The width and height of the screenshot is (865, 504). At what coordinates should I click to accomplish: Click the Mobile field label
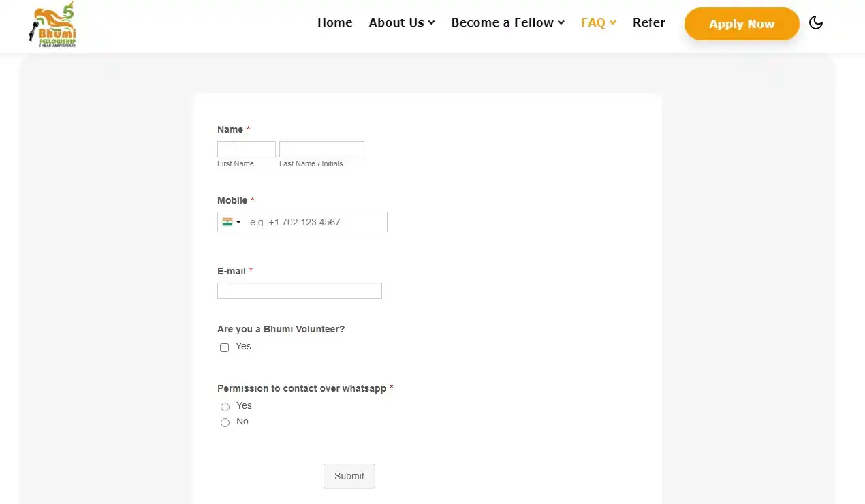coord(232,200)
